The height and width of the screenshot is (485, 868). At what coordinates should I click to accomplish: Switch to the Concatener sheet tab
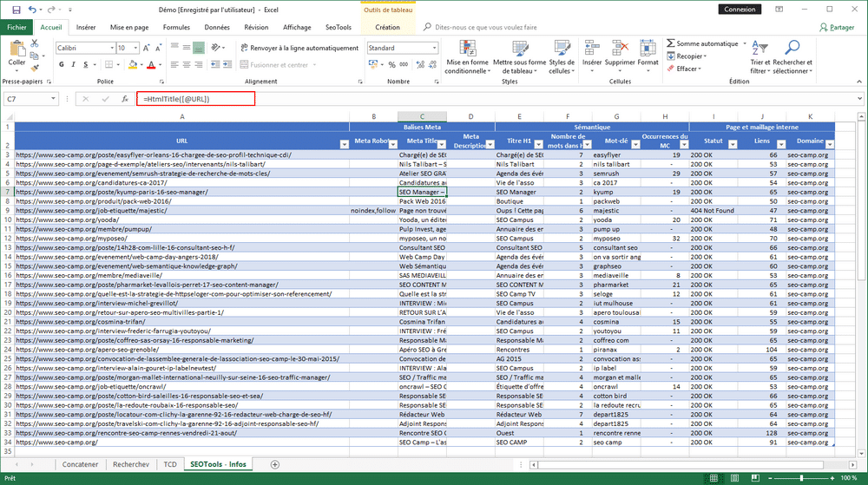click(x=80, y=464)
